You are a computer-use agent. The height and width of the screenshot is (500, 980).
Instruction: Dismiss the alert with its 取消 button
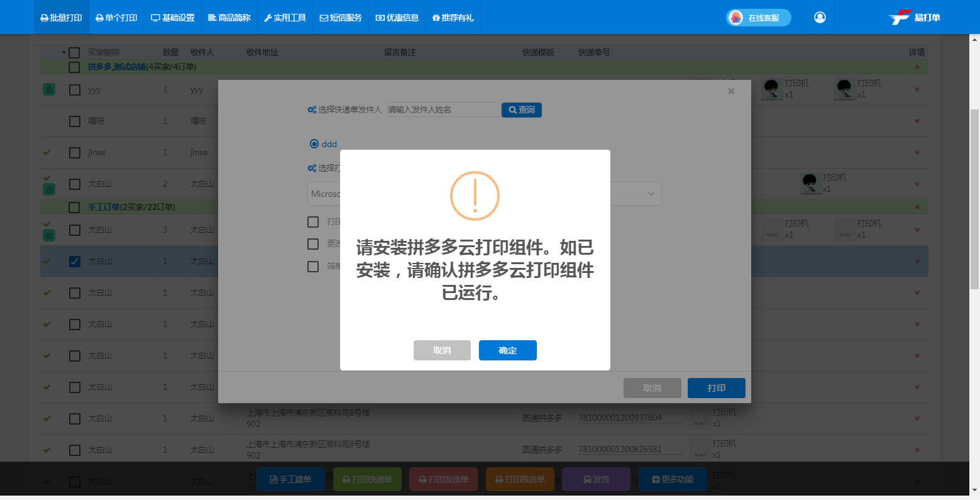(x=442, y=350)
